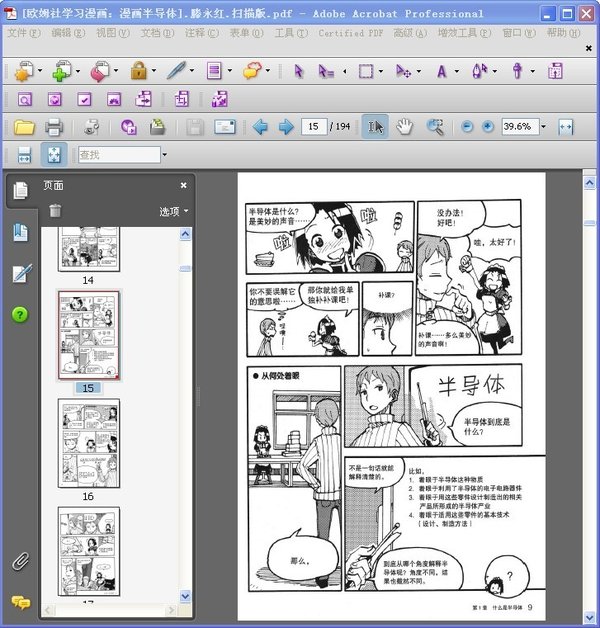Click the zoom out minus button
Image resolution: width=600 pixels, height=628 pixels.
coord(467,127)
